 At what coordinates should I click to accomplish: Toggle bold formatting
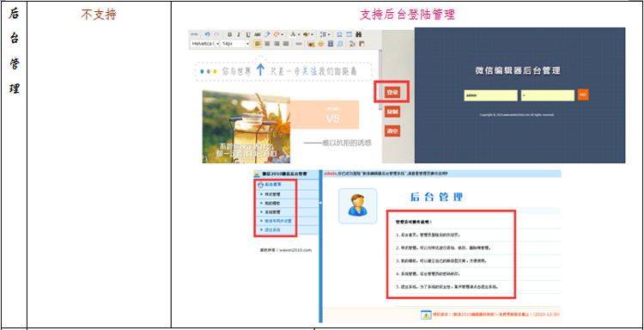click(x=229, y=34)
